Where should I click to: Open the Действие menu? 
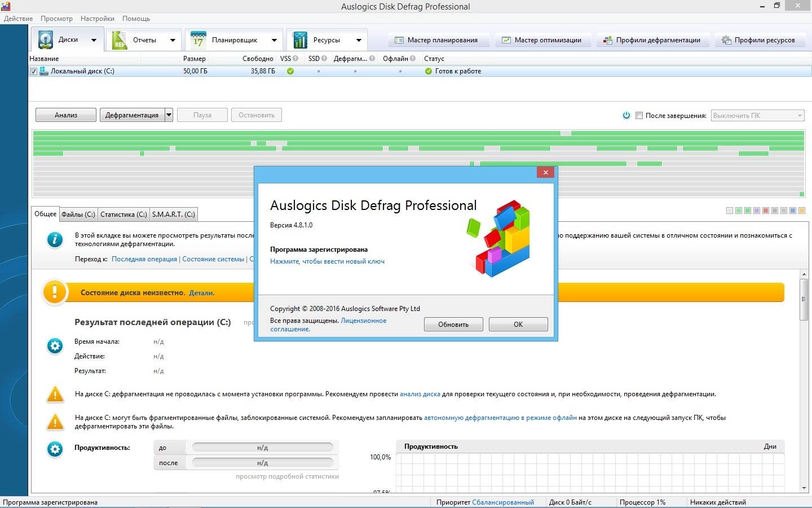pos(18,18)
